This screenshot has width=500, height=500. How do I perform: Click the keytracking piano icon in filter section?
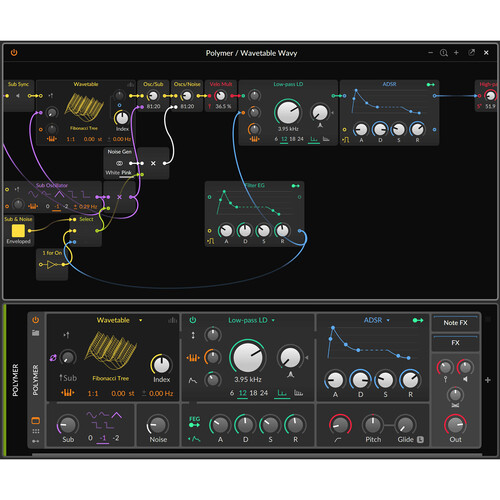click(x=193, y=358)
